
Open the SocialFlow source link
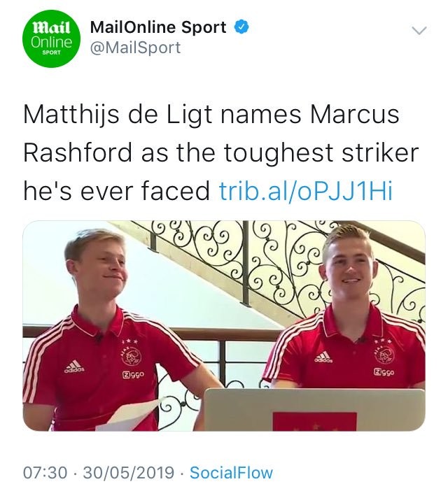pyautogui.click(x=231, y=472)
